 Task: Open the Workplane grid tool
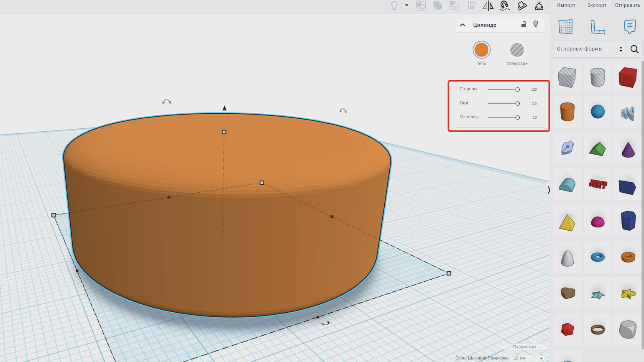[565, 27]
